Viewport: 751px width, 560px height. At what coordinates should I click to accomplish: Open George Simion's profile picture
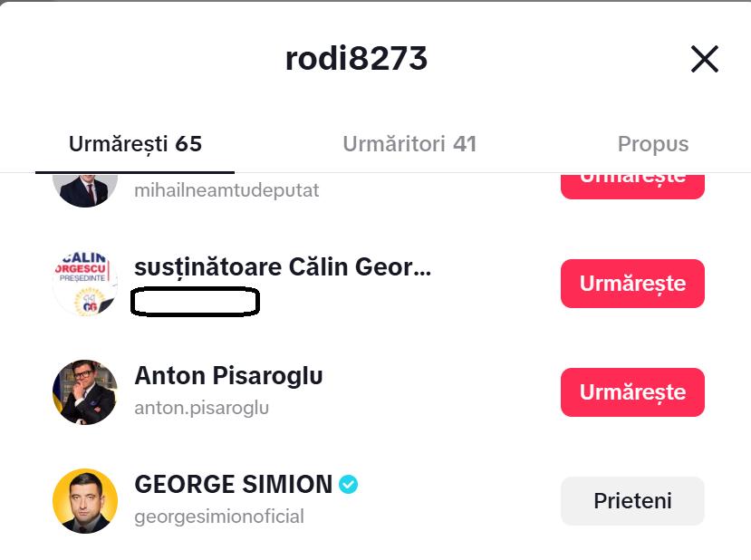point(85,501)
